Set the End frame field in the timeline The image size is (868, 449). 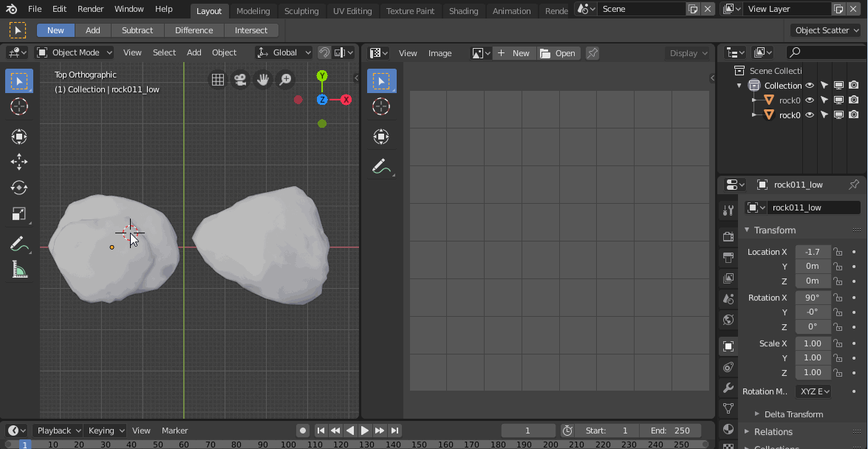[x=671, y=430]
